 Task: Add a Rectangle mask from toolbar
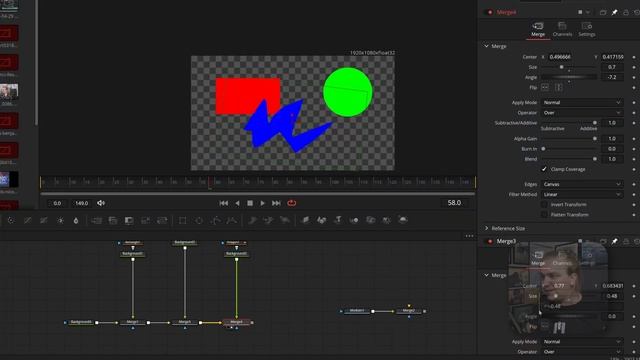click(182, 220)
